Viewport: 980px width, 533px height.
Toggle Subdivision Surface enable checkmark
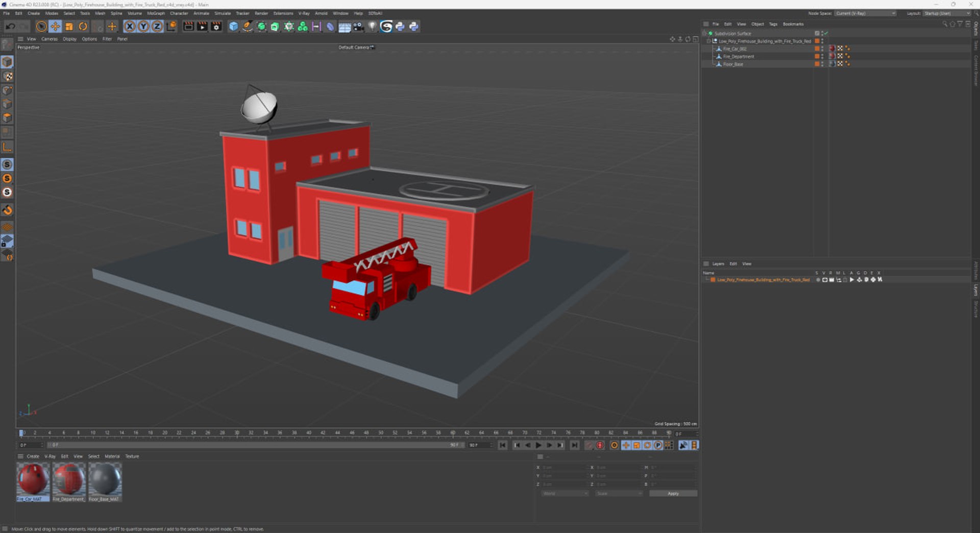[825, 34]
